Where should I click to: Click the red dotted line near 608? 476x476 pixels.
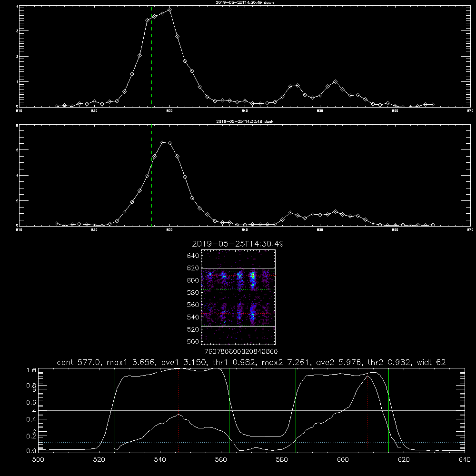[367, 410]
